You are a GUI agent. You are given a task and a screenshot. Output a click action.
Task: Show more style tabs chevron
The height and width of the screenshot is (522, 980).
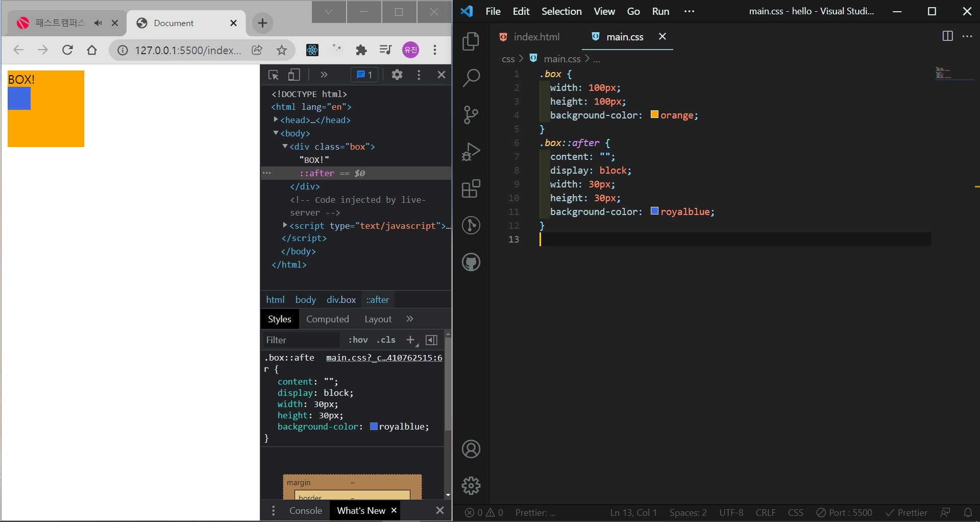(x=410, y=319)
